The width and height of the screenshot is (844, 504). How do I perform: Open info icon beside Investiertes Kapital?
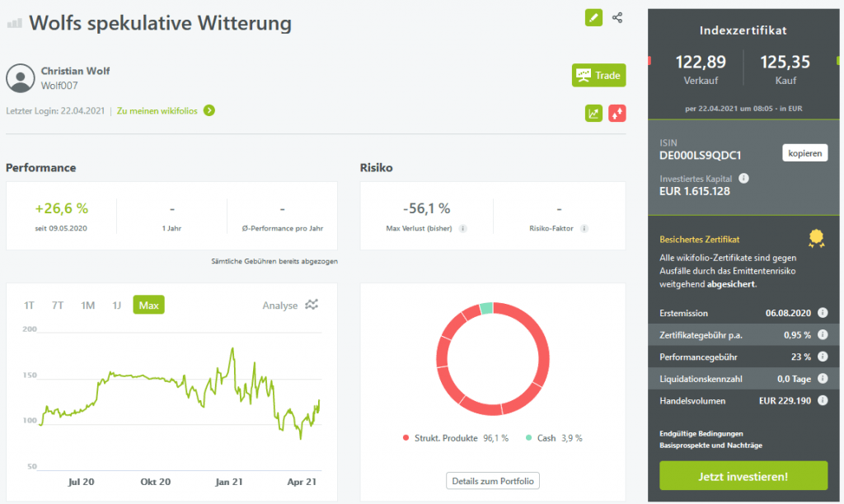743,178
